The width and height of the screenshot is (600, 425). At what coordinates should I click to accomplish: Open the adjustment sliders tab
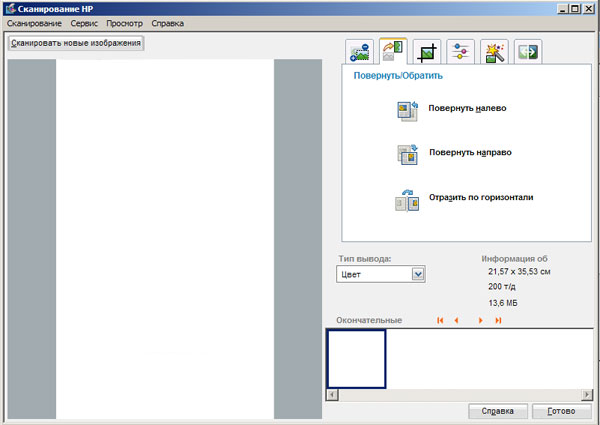coord(460,52)
